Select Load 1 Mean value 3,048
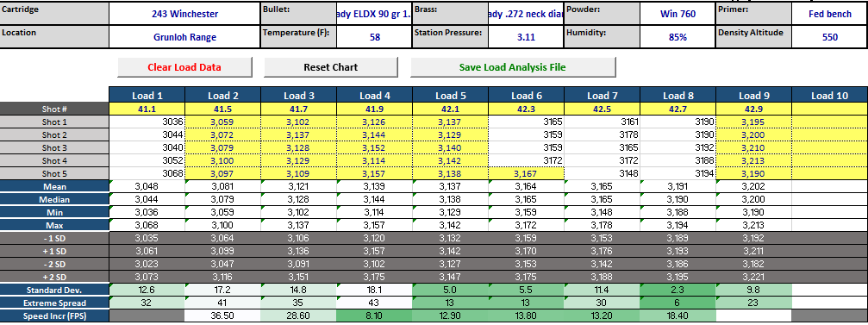 coord(147,186)
